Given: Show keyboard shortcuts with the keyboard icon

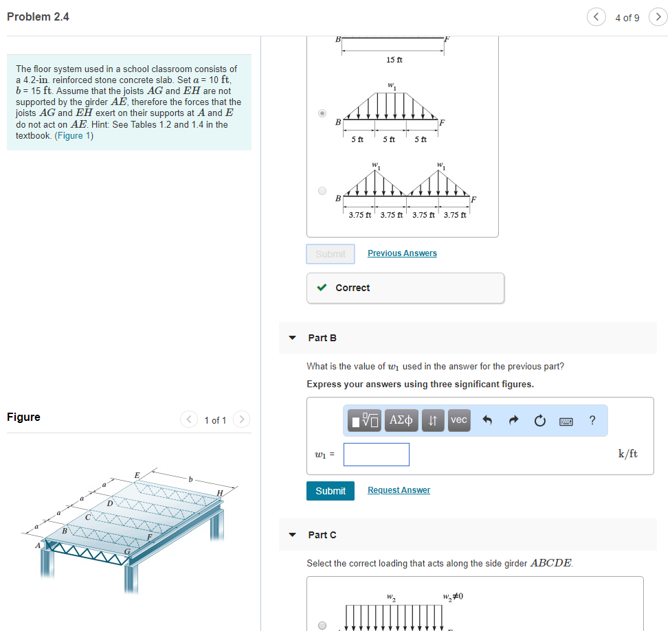Looking at the screenshot, I should pos(566,422).
